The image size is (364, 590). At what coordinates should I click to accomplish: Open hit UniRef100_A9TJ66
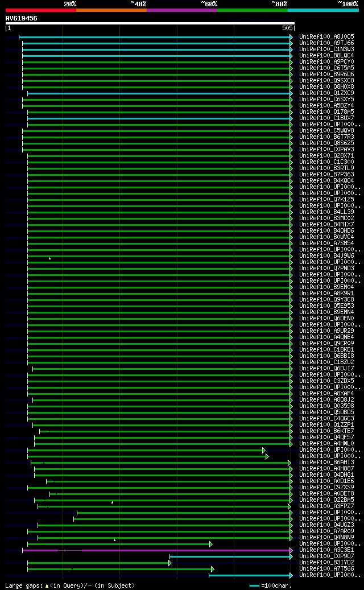point(326,43)
